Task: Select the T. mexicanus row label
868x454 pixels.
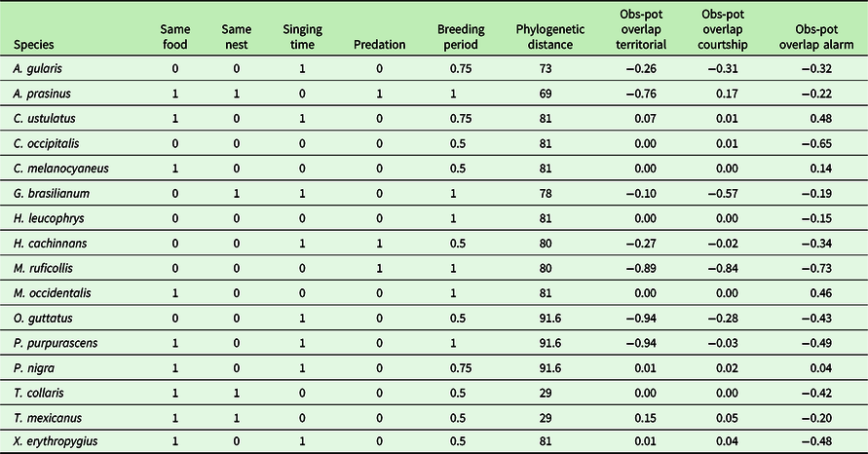Action: (47, 418)
